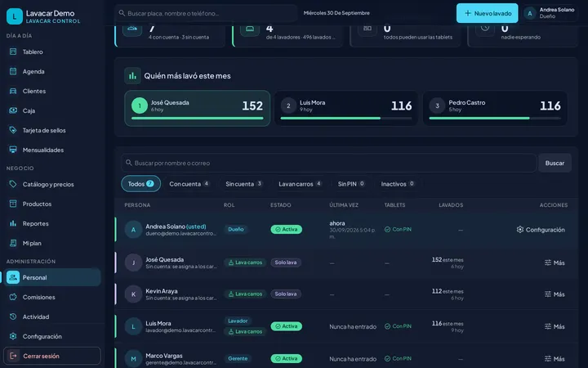588x368 pixels.
Task: Open Más menu for Kevin Araya
Action: click(x=555, y=294)
